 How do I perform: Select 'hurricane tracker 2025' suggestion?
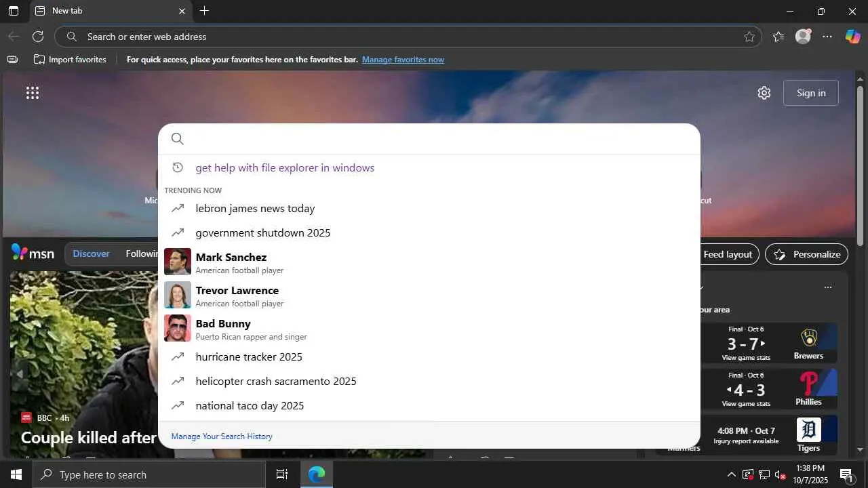click(429, 357)
